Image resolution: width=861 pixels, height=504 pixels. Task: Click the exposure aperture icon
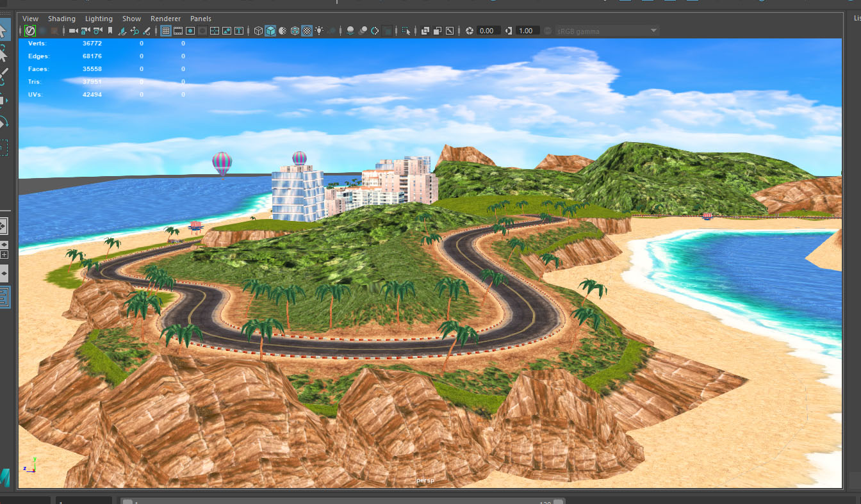[470, 31]
